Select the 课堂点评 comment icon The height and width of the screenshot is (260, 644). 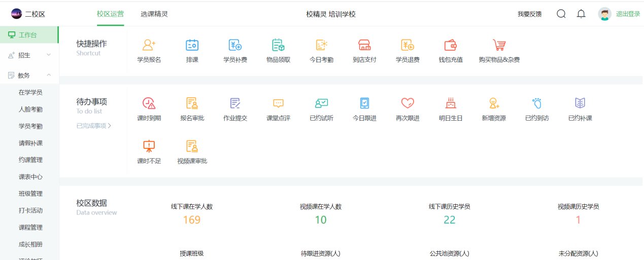[278, 103]
